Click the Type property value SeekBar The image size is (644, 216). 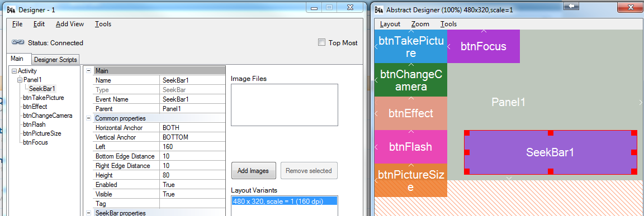[192, 90]
